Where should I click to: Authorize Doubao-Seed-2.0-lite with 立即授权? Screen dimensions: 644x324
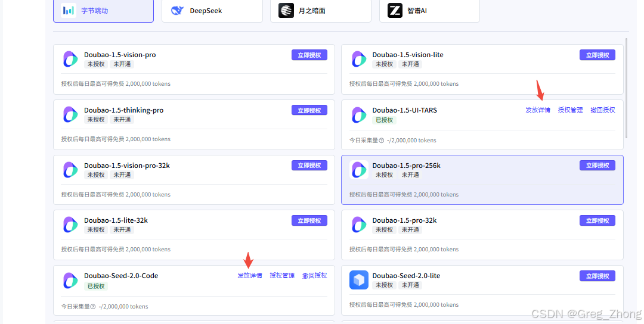(x=597, y=276)
